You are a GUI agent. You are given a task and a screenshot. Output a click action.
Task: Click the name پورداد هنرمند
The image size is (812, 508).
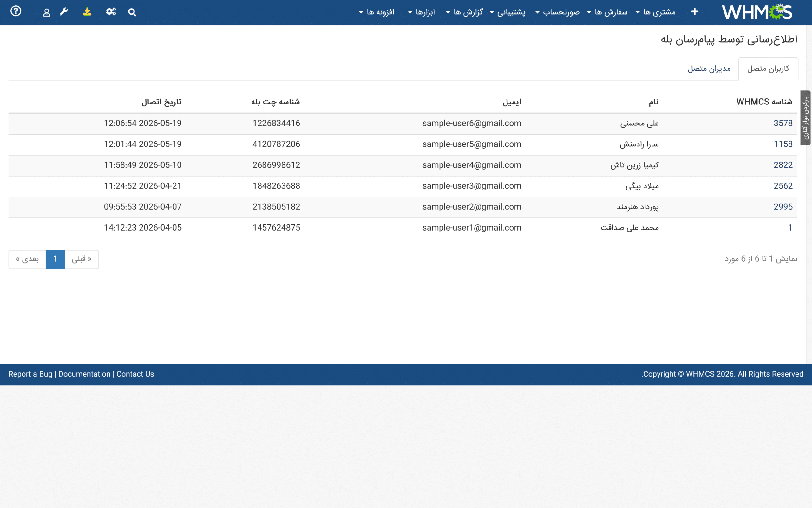[x=638, y=207]
